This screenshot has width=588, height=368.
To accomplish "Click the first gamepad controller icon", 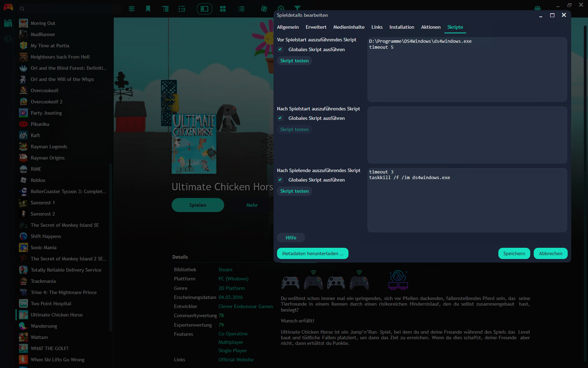I will (291, 282).
